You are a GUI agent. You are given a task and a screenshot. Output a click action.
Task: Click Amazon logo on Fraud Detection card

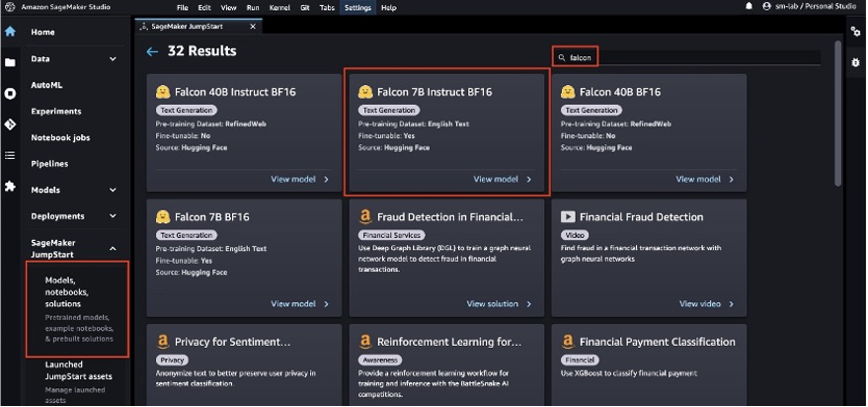pyautogui.click(x=365, y=216)
